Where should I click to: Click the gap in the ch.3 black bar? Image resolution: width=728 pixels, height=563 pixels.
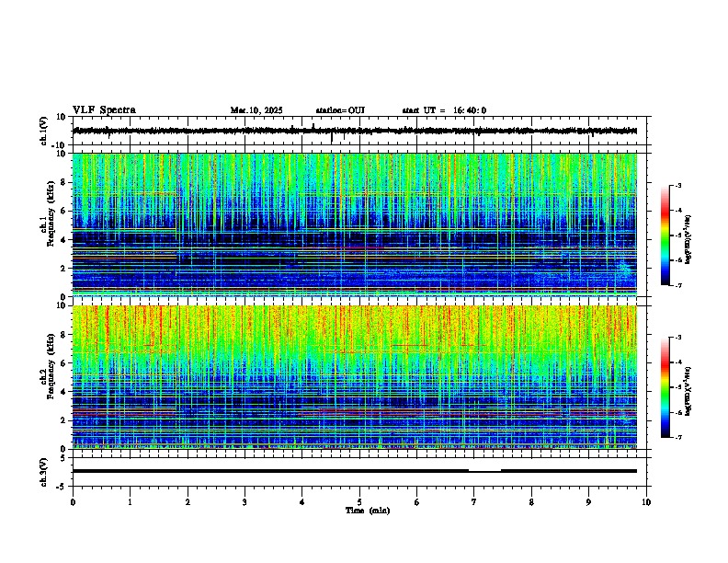click(x=484, y=471)
